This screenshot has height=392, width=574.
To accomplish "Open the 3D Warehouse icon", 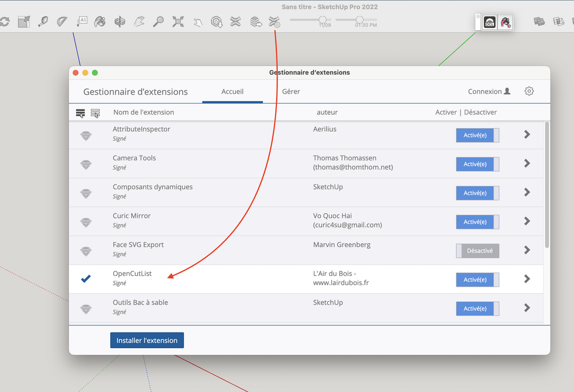I will pos(217,22).
